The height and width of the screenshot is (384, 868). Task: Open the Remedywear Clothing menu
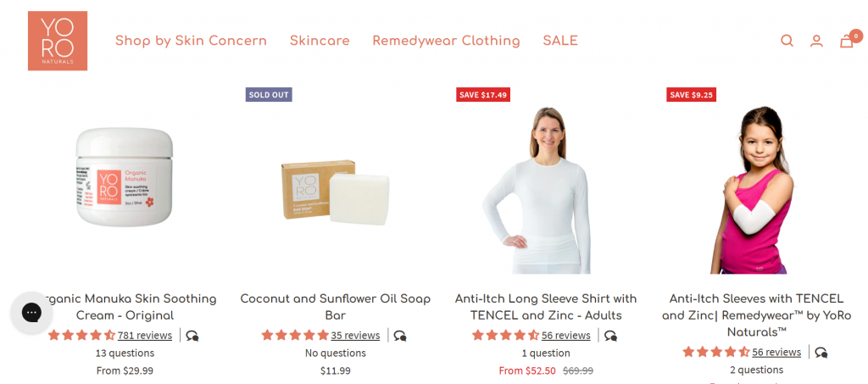(446, 41)
